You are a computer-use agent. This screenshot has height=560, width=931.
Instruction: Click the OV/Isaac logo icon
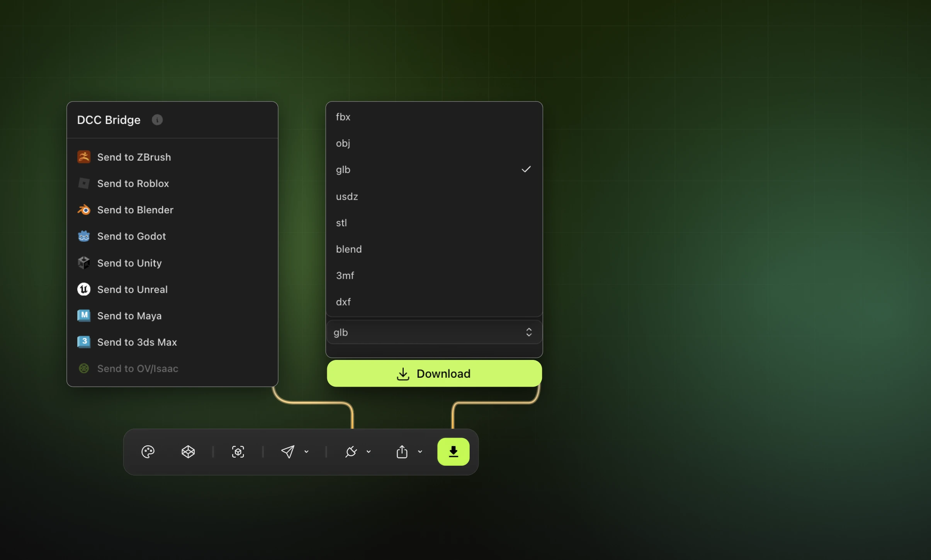84,368
